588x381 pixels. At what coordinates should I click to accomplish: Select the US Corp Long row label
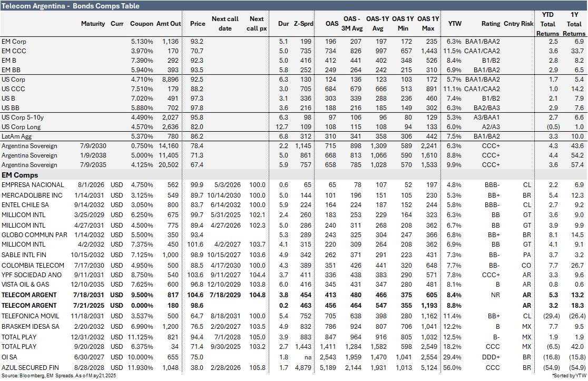(x=21, y=127)
